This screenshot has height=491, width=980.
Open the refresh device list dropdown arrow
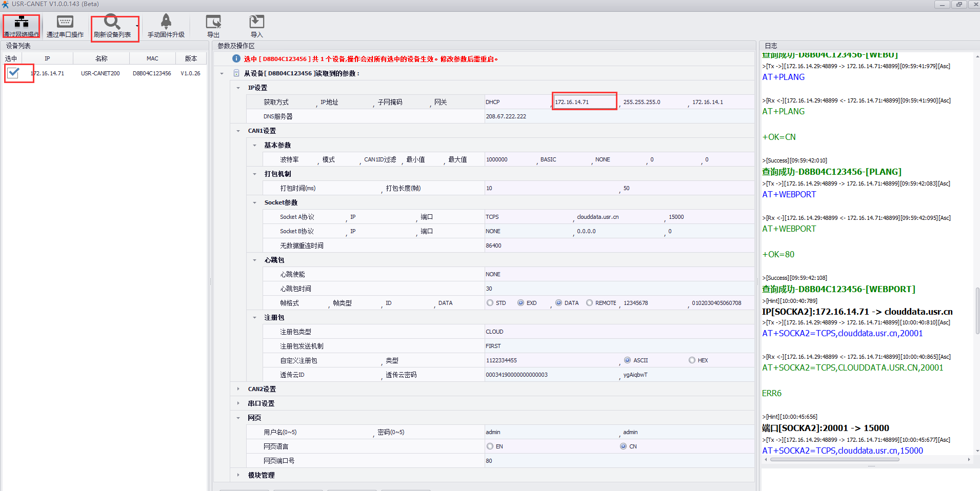[x=137, y=26]
